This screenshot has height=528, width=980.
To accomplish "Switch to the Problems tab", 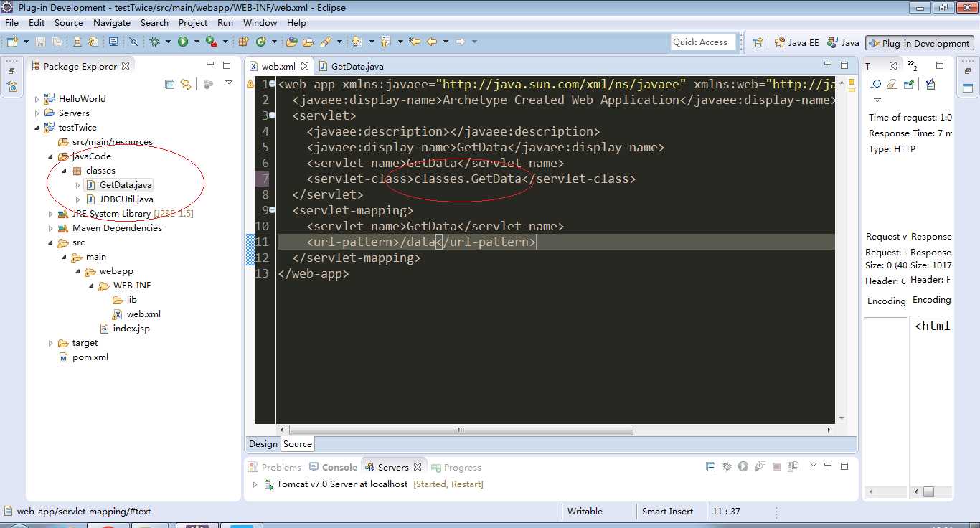I will (x=275, y=467).
